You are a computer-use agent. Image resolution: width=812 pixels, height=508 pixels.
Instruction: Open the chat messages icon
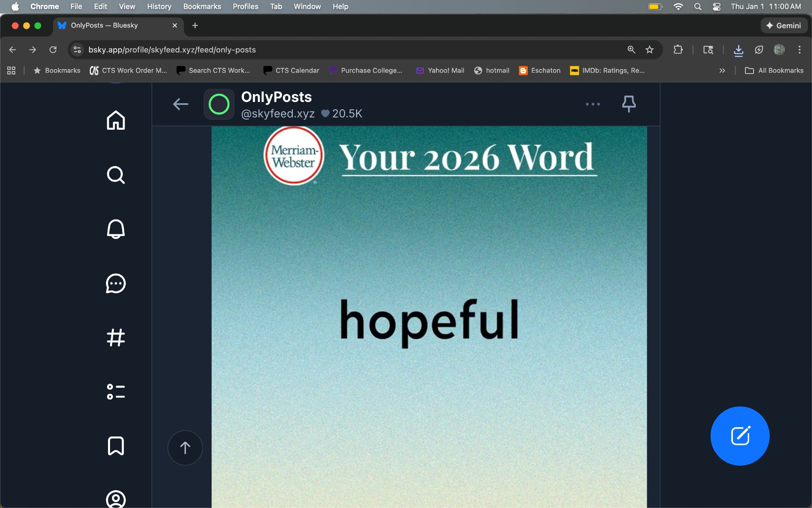(116, 283)
